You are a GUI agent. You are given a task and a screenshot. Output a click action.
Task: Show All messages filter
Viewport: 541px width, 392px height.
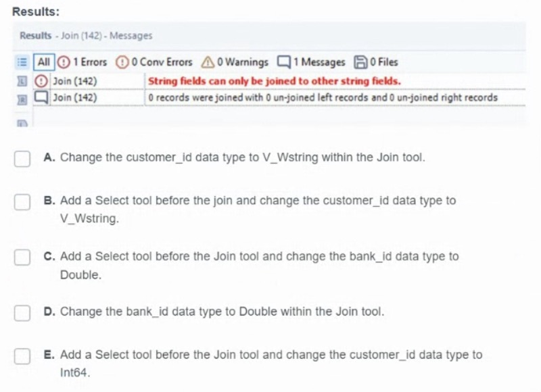coord(43,62)
